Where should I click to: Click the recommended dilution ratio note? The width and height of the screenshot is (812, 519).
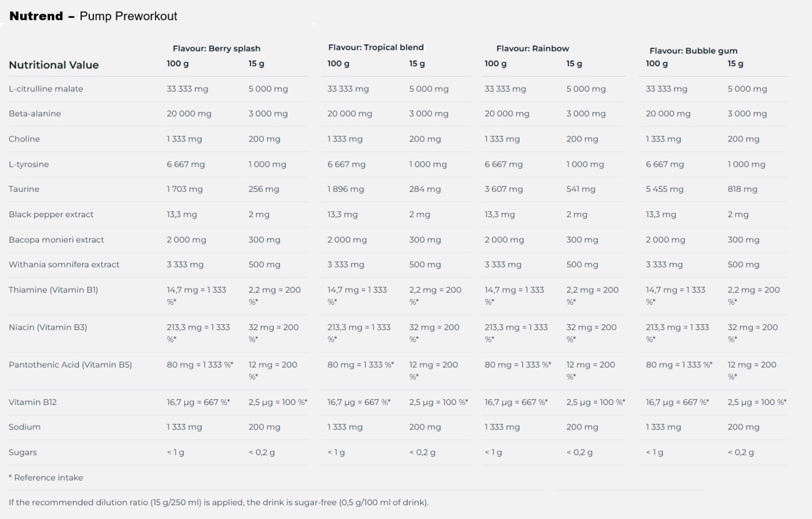click(x=218, y=502)
